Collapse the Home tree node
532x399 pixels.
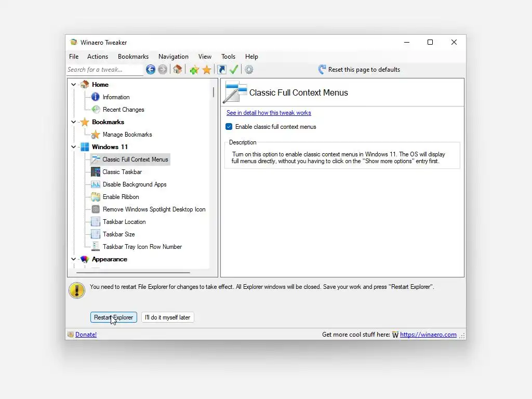[x=74, y=85]
